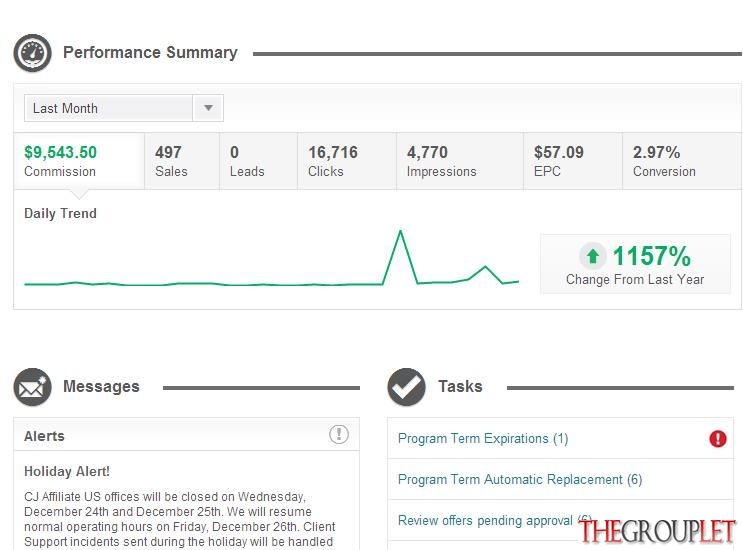Screen dimensions: 743x550
Task: Show the 4,770 Impressions tab
Action: (x=460, y=161)
